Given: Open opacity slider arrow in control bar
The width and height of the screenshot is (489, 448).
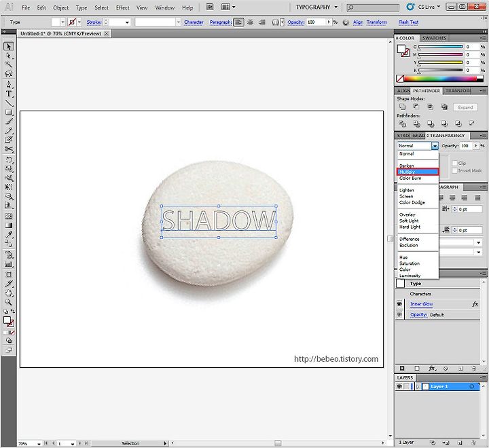Looking at the screenshot, I should (329, 22).
